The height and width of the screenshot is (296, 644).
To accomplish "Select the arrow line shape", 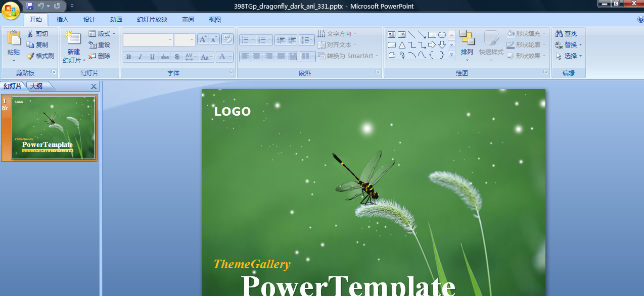I will pyautogui.click(x=422, y=35).
